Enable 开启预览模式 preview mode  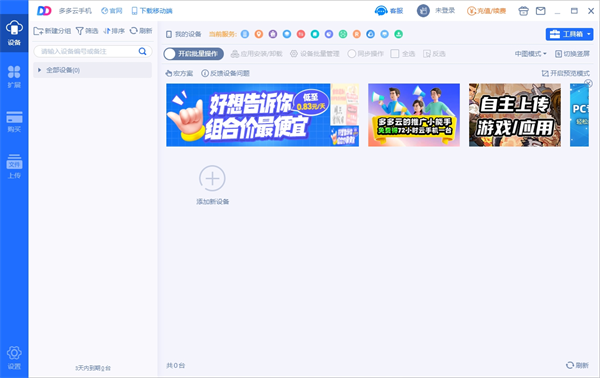point(566,73)
